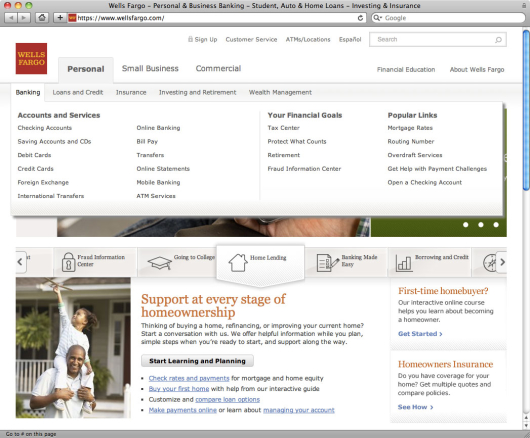Click Get Started under First-time homebuyer

(x=420, y=334)
